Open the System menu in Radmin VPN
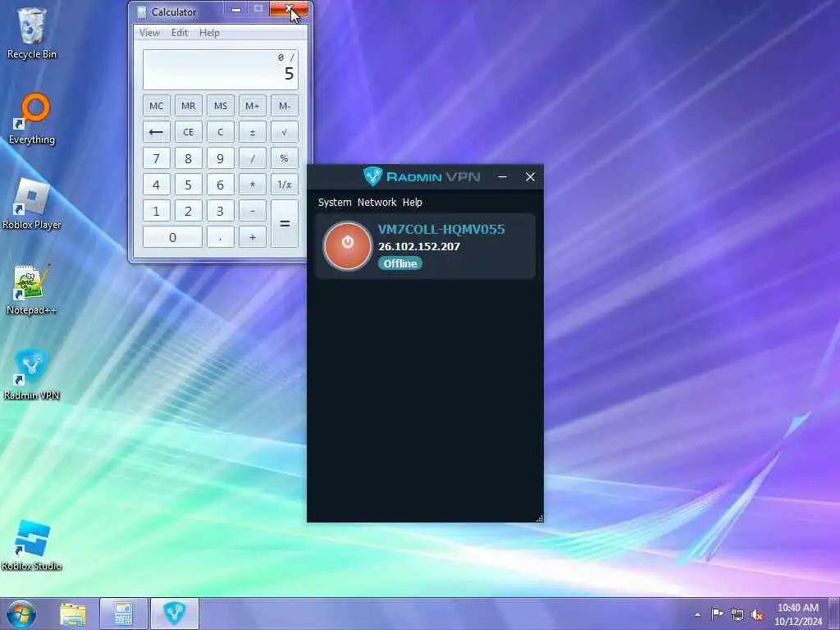The height and width of the screenshot is (630, 840). click(x=335, y=203)
